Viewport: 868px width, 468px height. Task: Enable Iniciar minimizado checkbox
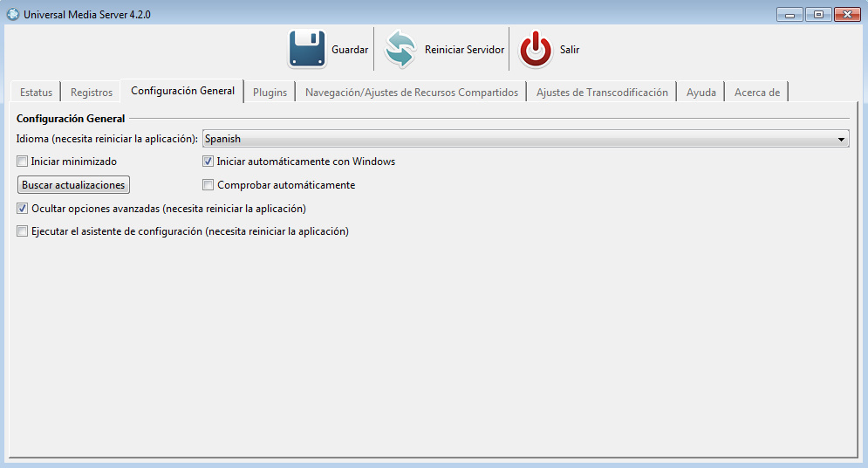22,162
